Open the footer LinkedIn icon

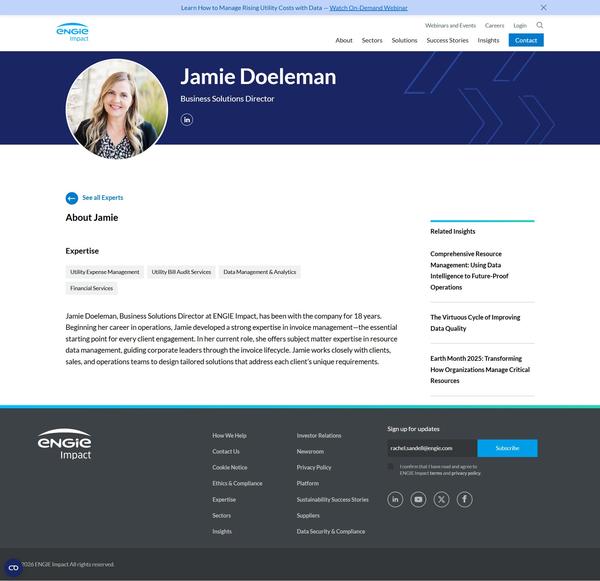(395, 499)
